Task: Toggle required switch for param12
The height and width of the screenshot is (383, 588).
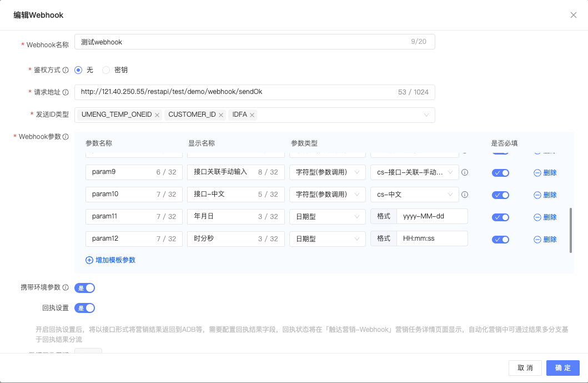Action: tap(500, 239)
